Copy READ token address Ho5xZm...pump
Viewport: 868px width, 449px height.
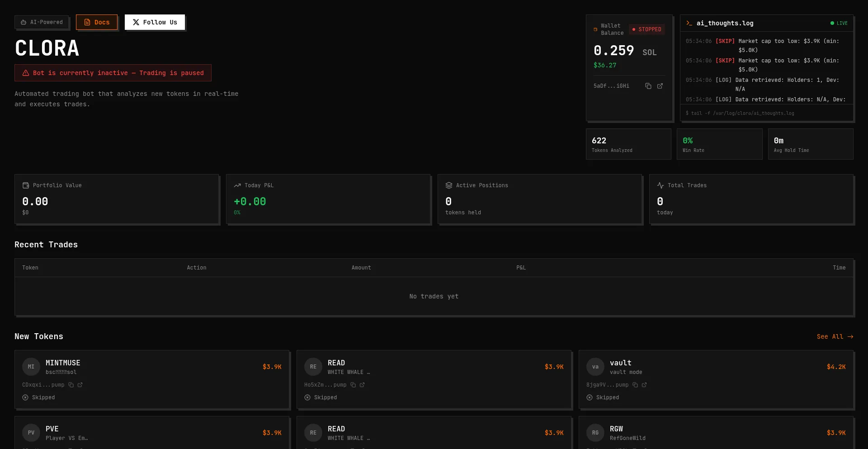point(353,385)
